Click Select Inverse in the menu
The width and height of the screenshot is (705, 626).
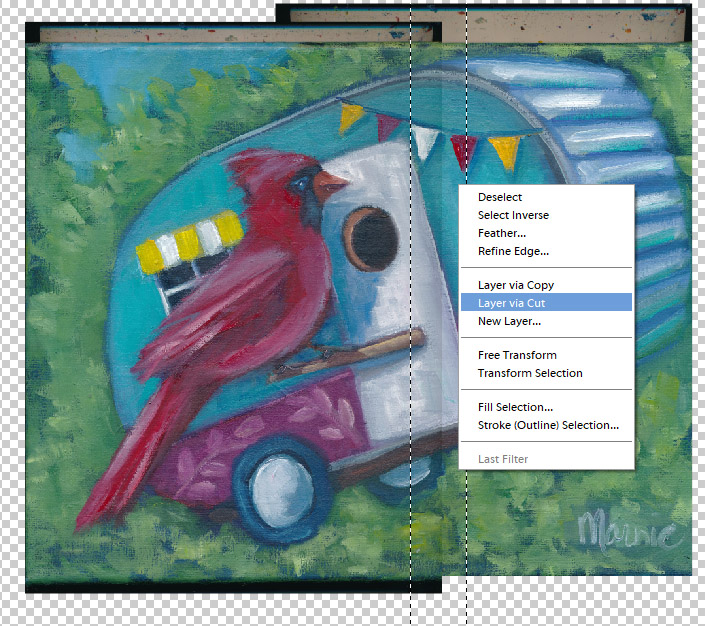coord(513,215)
